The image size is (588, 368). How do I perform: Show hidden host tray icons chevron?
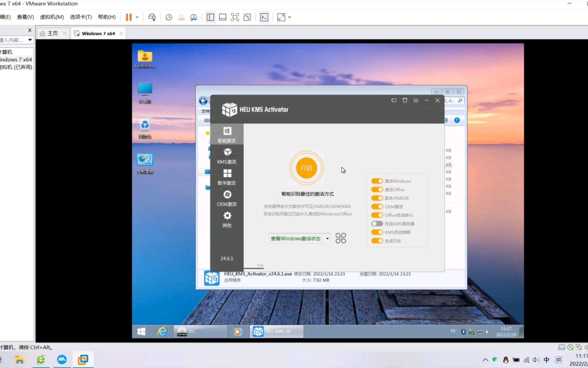tap(485, 360)
